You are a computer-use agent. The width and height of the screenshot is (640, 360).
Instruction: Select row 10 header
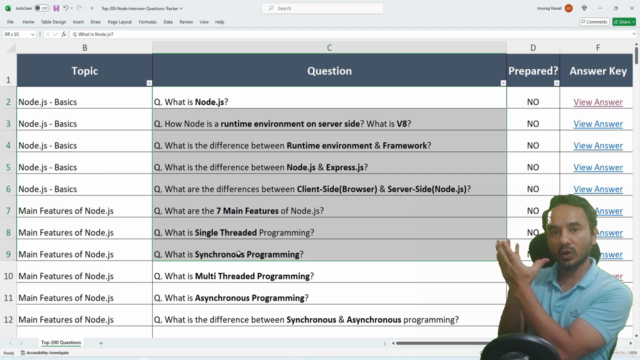pos(8,272)
